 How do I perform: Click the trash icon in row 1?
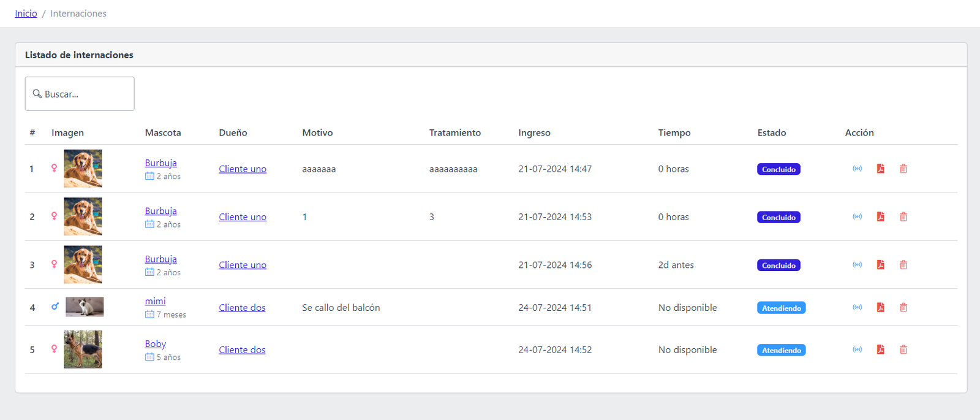coord(903,169)
